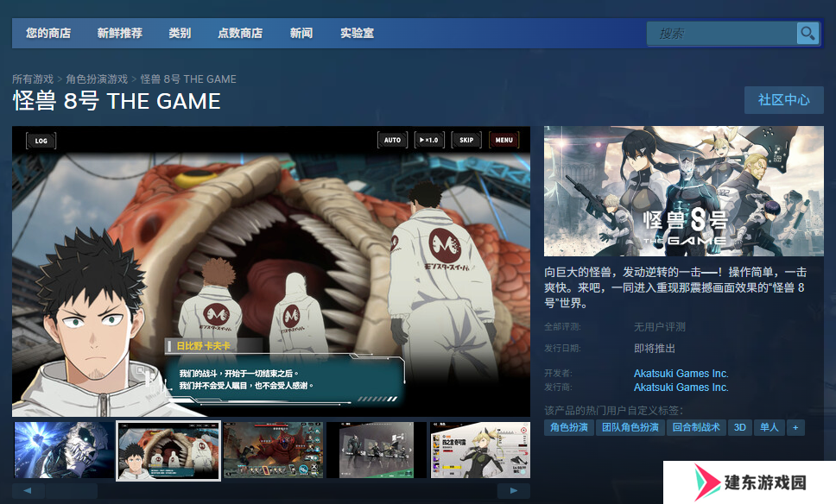Screen dimensions: 836x504
Task: Click the 角色扮演游戏 breadcrumb link
Action: tap(97, 79)
